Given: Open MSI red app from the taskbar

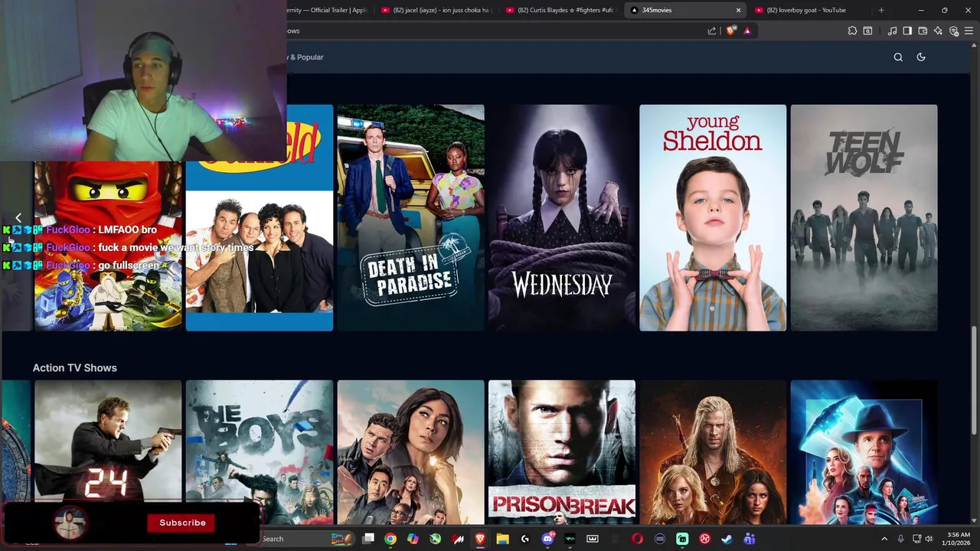Looking at the screenshot, I should (458, 539).
